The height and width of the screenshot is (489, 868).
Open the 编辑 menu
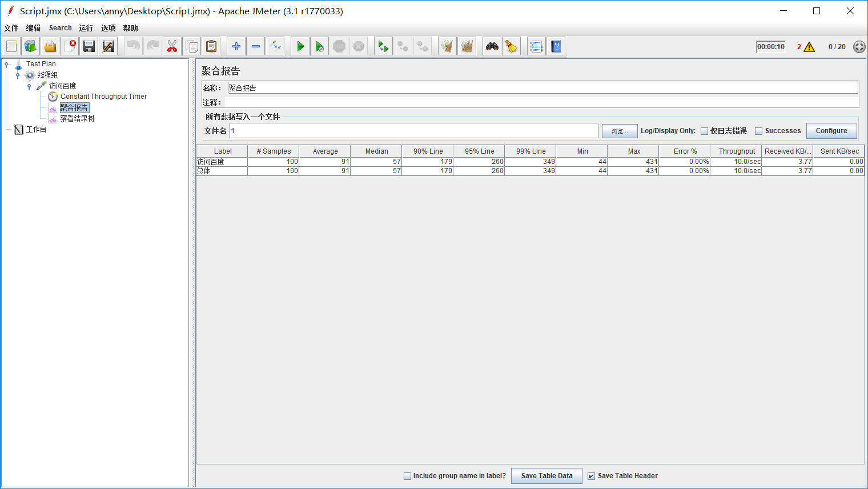(x=33, y=28)
